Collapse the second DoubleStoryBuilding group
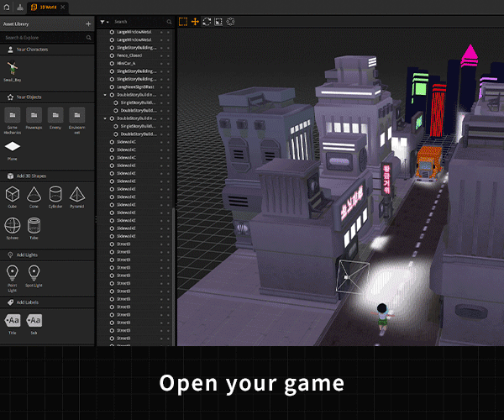Viewport: 504px width, 420px height. (105, 118)
